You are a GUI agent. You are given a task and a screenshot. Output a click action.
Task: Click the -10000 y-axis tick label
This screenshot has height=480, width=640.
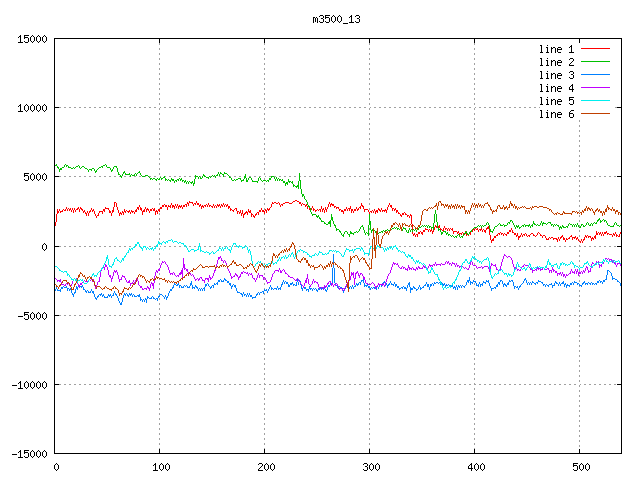[x=29, y=384]
